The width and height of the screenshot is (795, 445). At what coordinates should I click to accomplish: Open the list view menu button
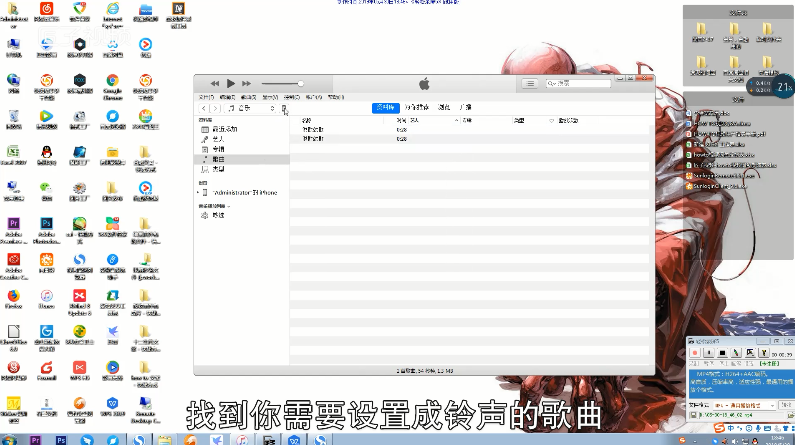(530, 83)
